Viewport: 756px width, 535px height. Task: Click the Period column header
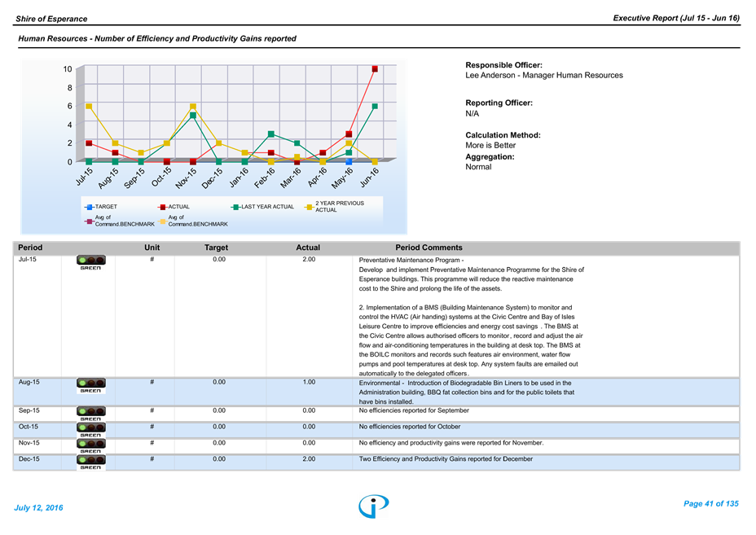click(30, 248)
